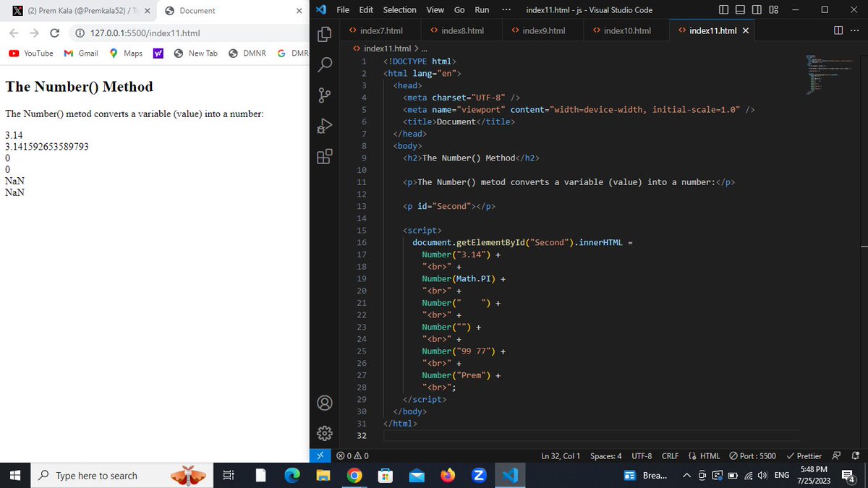Open the Source Control view
The height and width of the screenshot is (488, 868).
[x=325, y=95]
